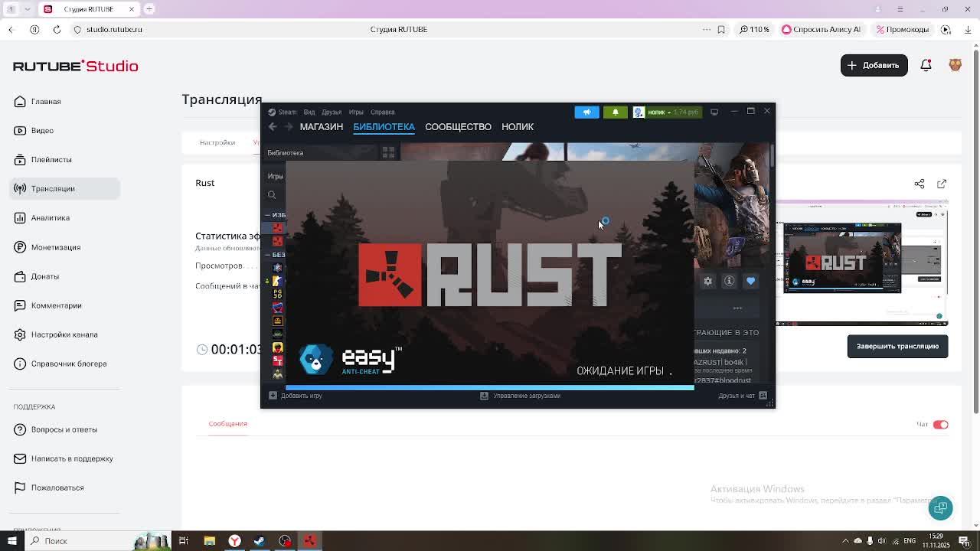
Task: Open RUTUBE owl profile avatar
Action: coord(955,65)
